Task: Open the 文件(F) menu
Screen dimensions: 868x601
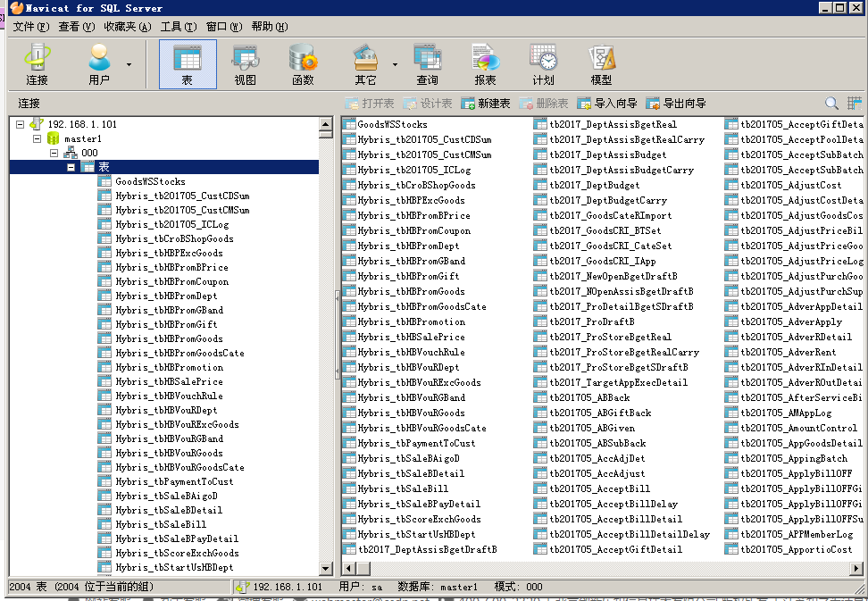Action: pyautogui.click(x=31, y=27)
